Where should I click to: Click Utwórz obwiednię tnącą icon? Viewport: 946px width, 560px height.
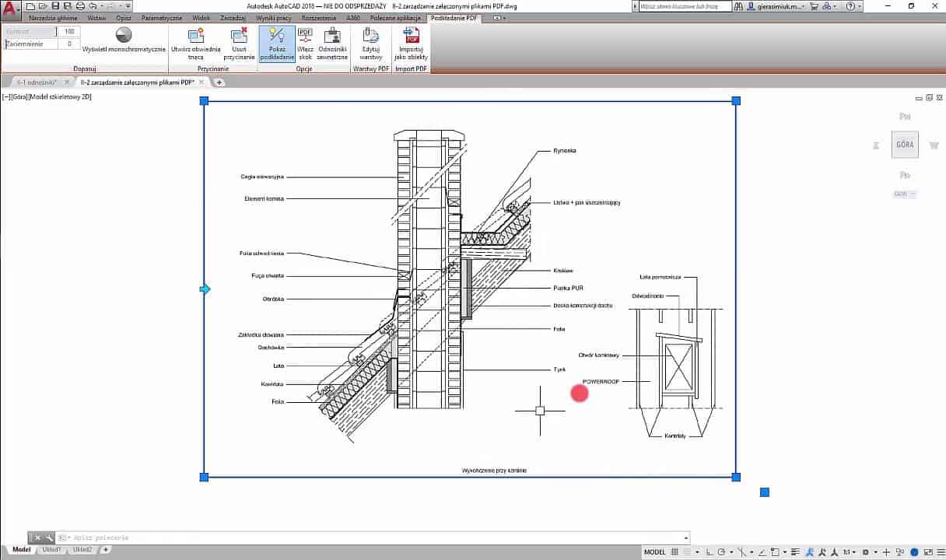pos(196,36)
